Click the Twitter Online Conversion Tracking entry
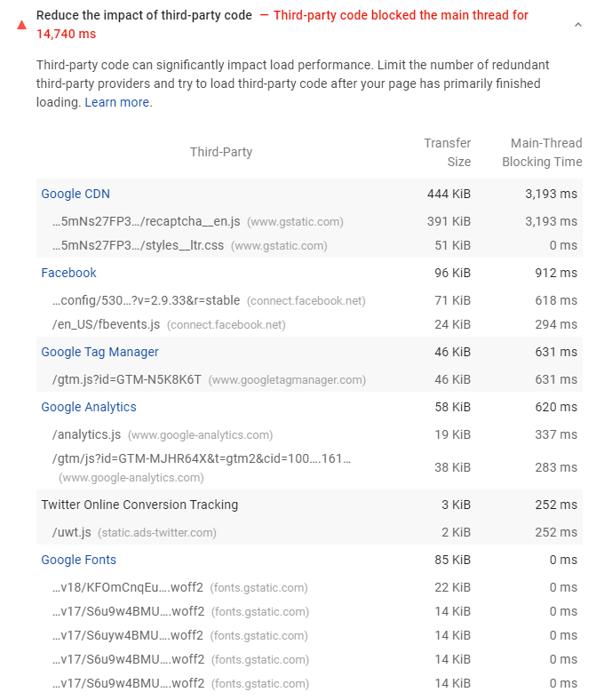The width and height of the screenshot is (604, 700). click(x=139, y=505)
